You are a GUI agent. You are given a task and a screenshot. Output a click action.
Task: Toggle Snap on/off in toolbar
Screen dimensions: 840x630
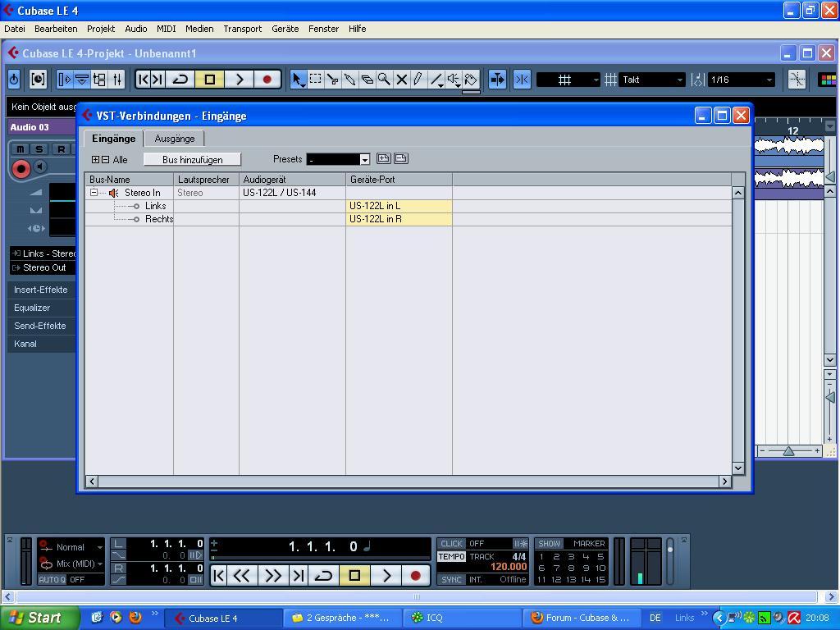click(522, 80)
